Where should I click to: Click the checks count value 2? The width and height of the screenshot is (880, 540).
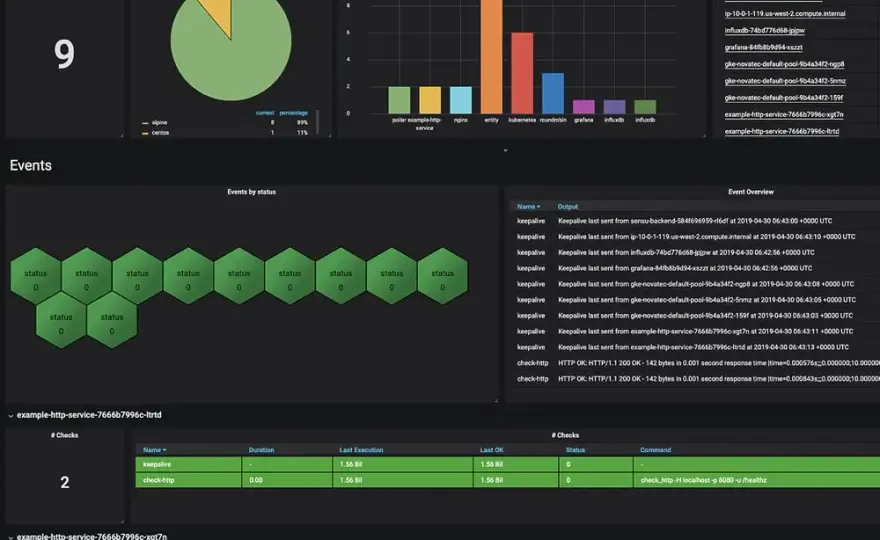point(65,482)
